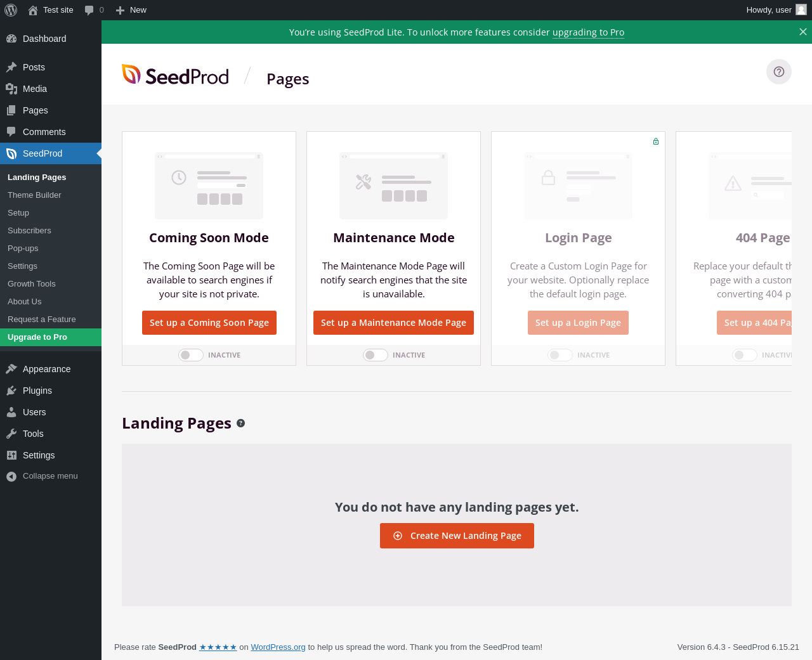Open the comments bubble in admin bar
812x660 pixels.
click(x=89, y=10)
